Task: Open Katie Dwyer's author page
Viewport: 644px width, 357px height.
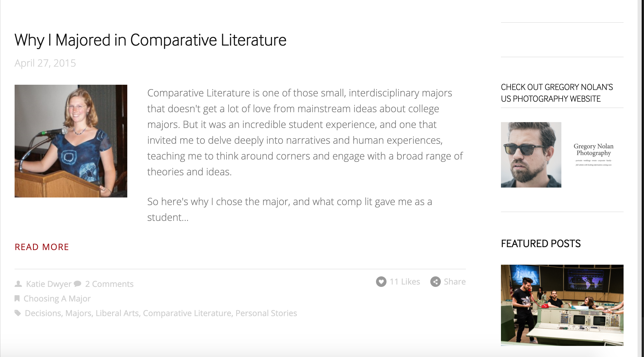Action: (x=48, y=284)
